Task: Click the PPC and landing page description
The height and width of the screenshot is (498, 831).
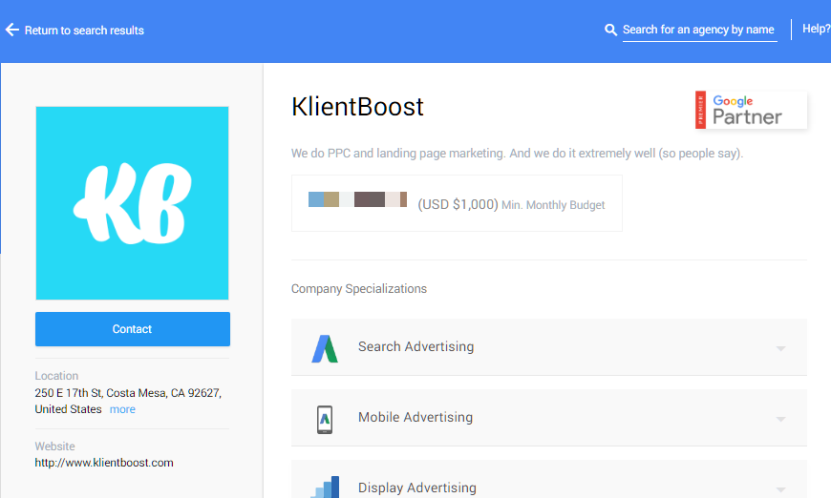Action: pyautogui.click(x=517, y=154)
